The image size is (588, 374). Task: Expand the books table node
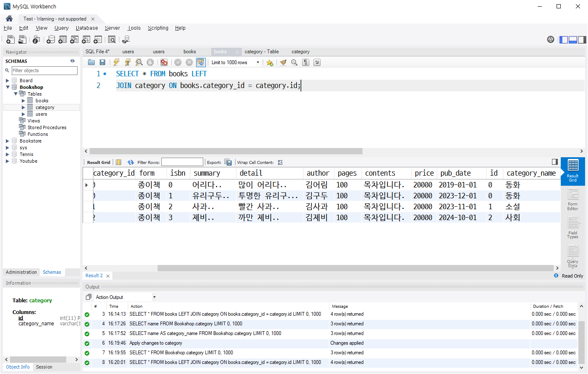tap(23, 101)
